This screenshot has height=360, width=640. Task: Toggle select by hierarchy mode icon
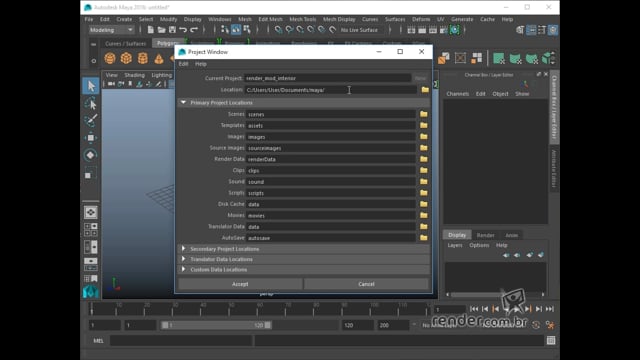(x=225, y=30)
